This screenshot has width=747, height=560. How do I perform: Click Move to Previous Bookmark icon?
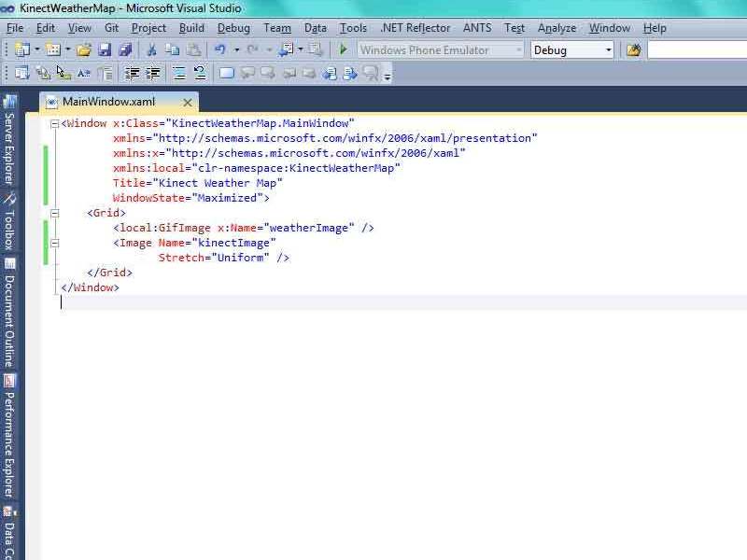tap(247, 74)
